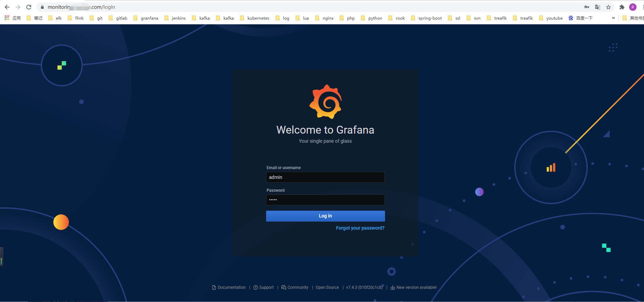Open the gitlab bookmark folder
This screenshot has height=302, width=644.
pyautogui.click(x=118, y=18)
